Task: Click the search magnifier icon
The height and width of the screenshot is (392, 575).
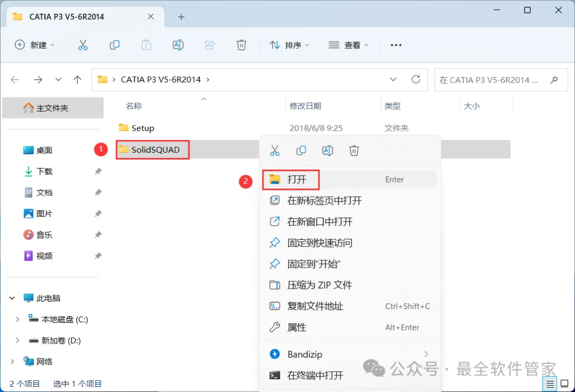Action: tap(554, 79)
